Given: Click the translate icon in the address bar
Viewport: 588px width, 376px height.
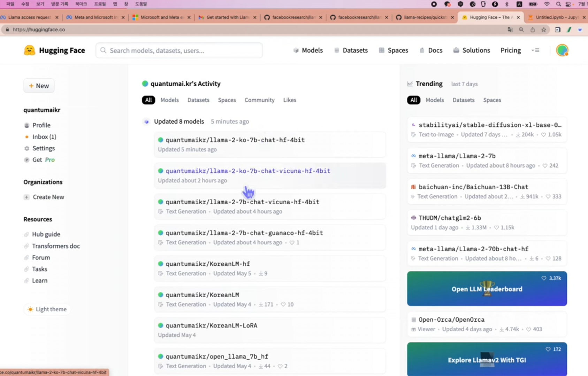Looking at the screenshot, I should pos(510,30).
